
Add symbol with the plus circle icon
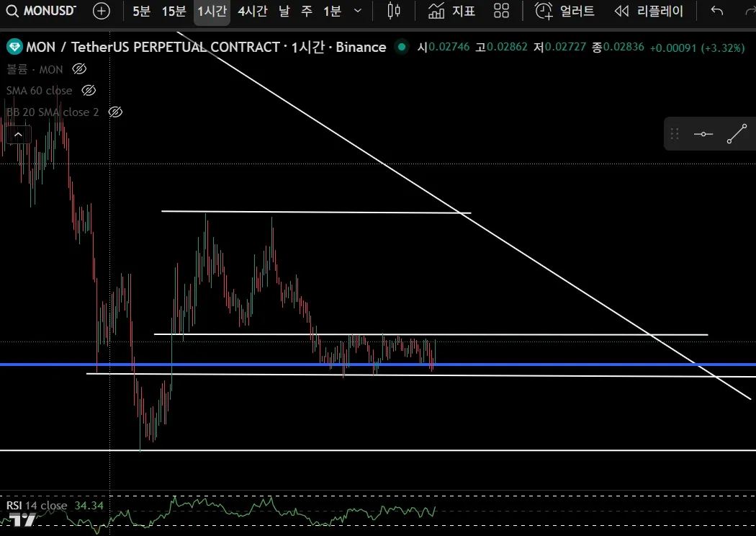pos(102,11)
